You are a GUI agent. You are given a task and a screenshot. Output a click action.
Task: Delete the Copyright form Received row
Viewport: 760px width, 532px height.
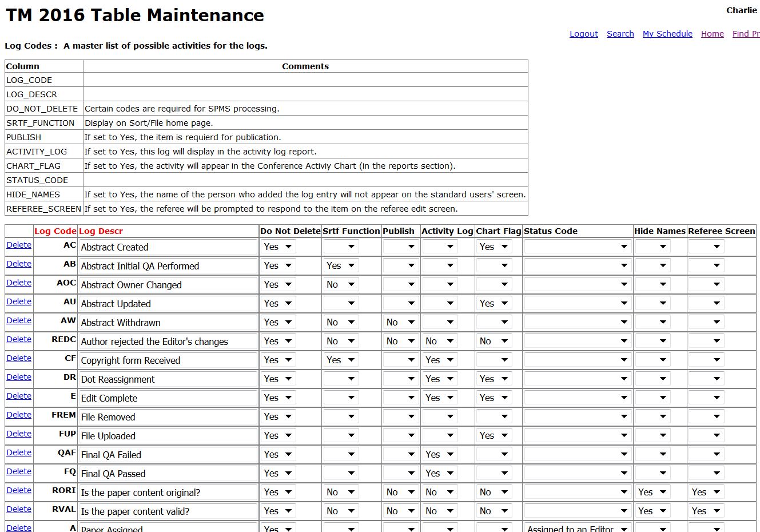[19, 358]
